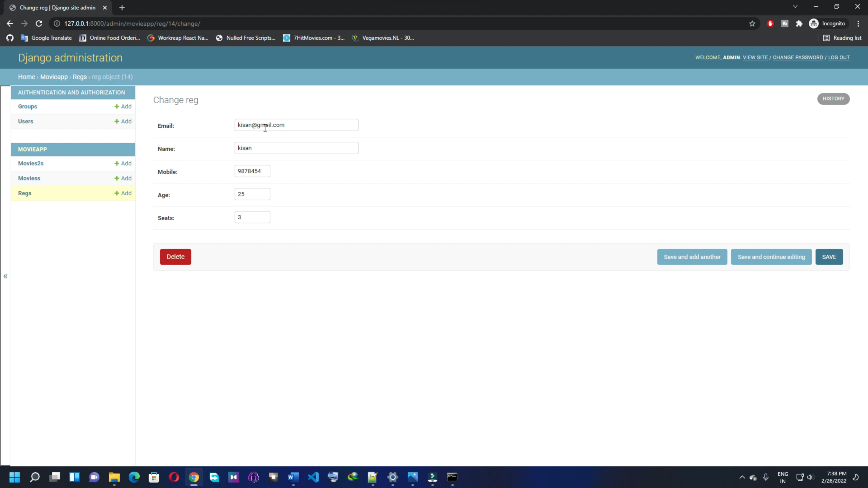Open Movies2s model list
Viewport: 868px width, 488px height.
[x=31, y=164]
